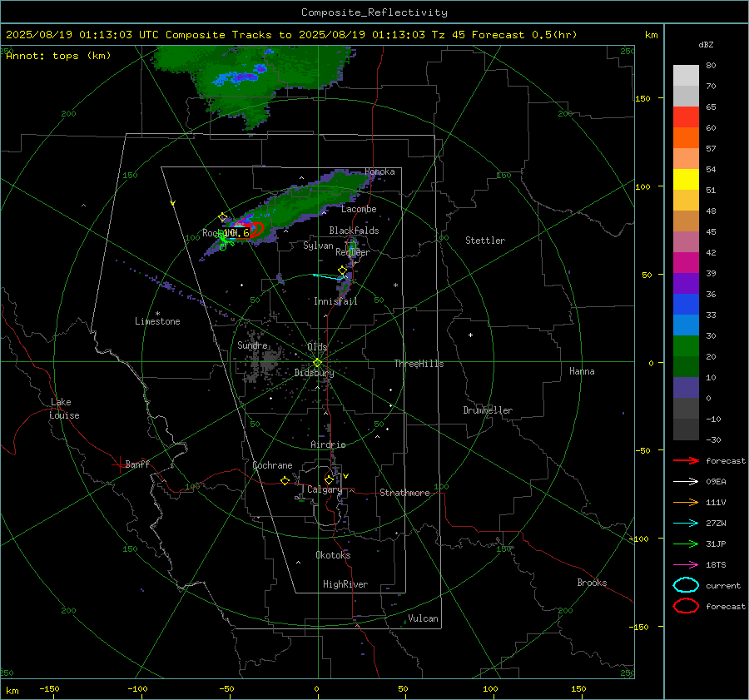The width and height of the screenshot is (749, 700).
Task: Select the purple 39-36 dBZ swatch
Action: 686,284
